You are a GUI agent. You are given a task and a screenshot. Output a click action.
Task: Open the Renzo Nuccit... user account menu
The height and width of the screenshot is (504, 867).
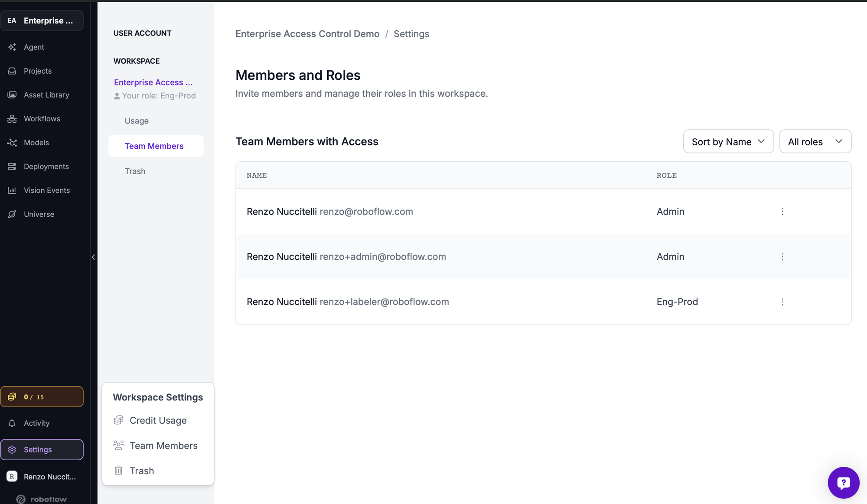[42, 476]
